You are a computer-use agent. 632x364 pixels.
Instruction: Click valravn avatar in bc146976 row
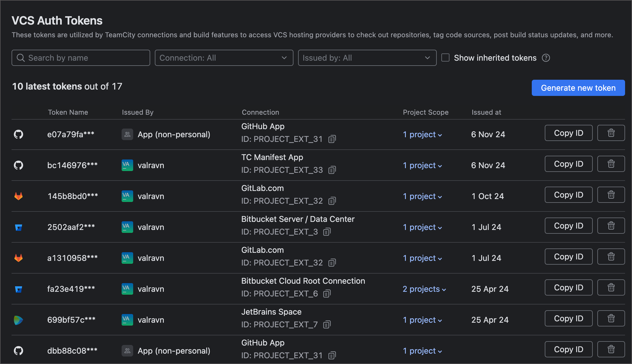click(127, 165)
